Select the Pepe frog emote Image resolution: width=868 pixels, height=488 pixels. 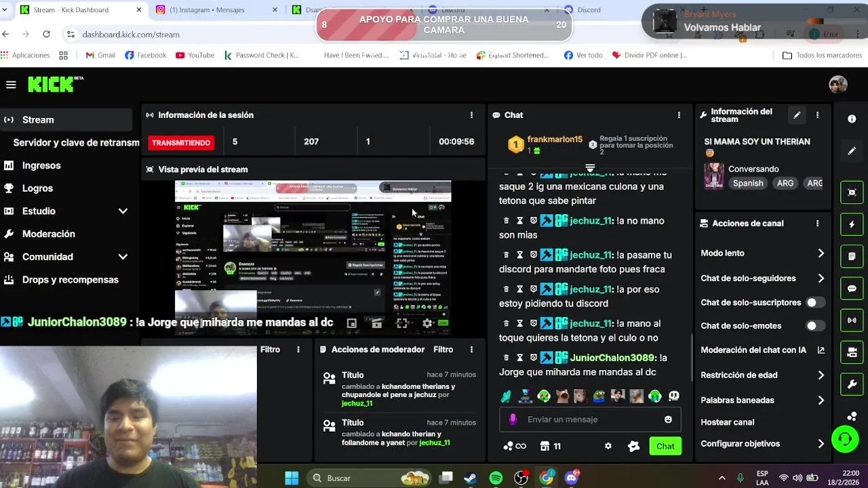tap(599, 396)
